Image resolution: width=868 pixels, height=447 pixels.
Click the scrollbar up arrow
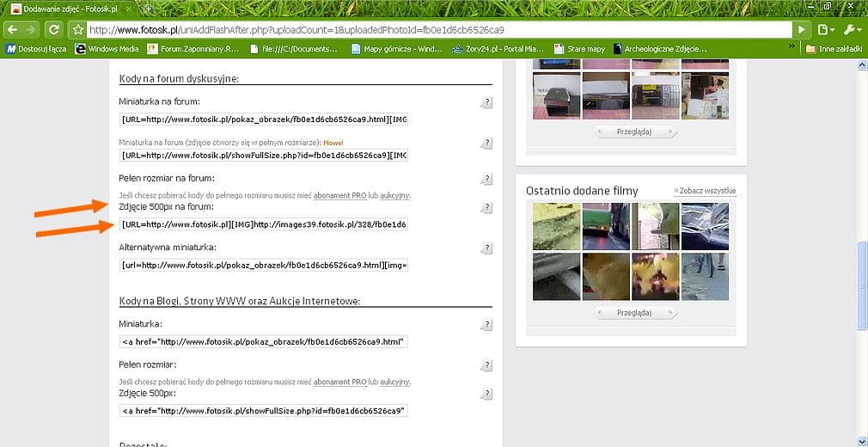tap(862, 64)
